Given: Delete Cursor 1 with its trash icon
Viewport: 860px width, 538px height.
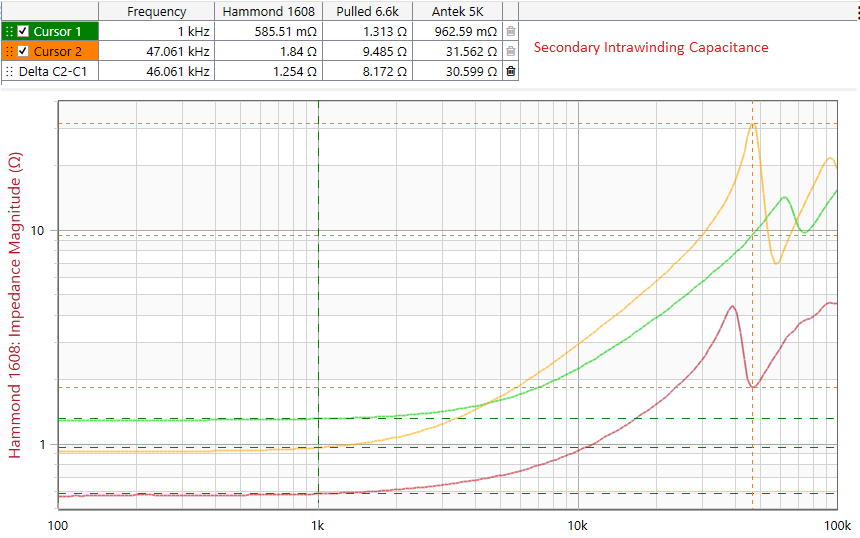Looking at the screenshot, I should [511, 31].
